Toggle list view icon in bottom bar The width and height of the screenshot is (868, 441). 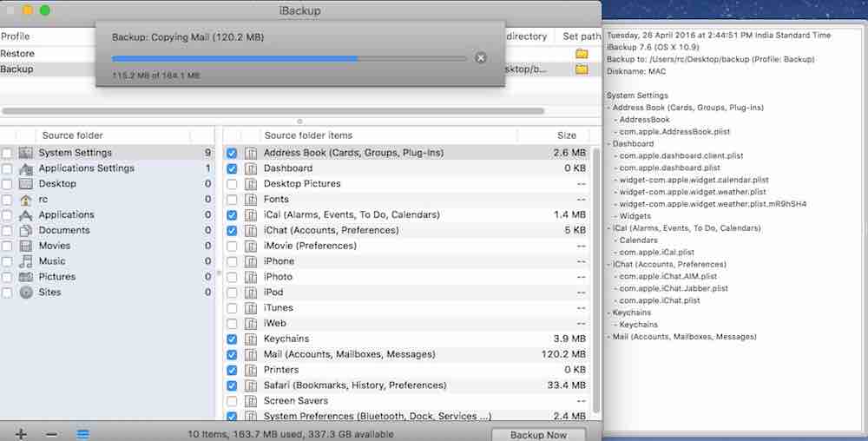[x=82, y=434]
